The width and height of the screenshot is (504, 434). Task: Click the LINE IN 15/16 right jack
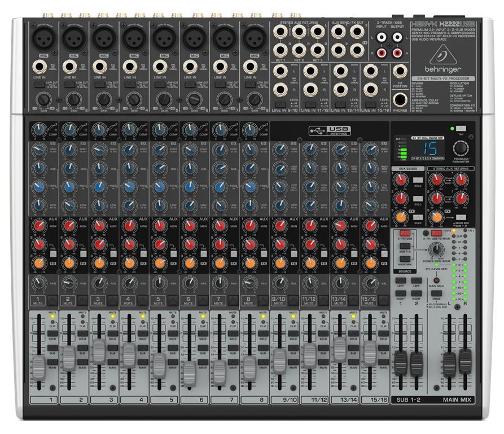(x=371, y=90)
